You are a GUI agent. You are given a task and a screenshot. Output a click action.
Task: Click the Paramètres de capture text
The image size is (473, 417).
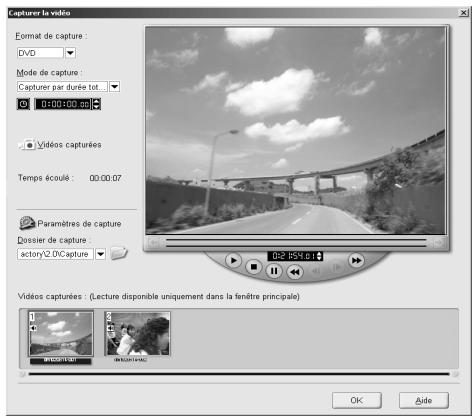coord(79,224)
